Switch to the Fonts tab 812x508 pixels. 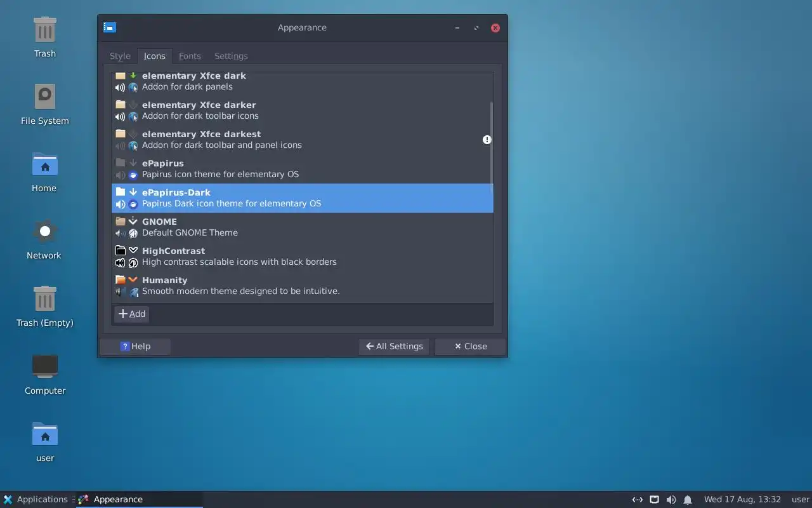point(190,56)
